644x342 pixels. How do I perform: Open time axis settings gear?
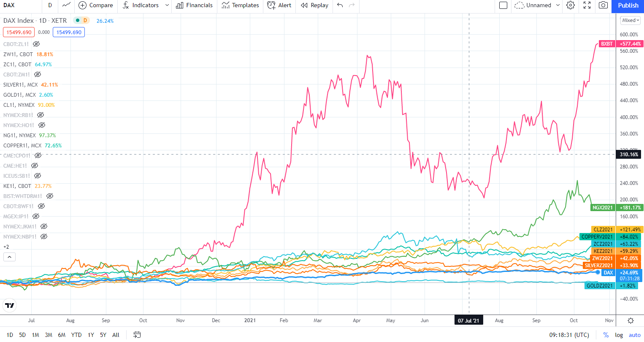tap(630, 320)
